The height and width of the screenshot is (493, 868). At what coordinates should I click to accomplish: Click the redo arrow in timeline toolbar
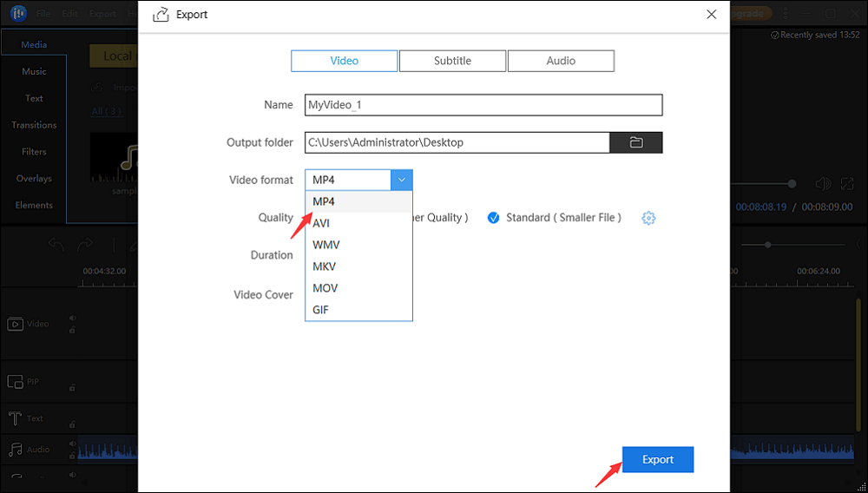click(85, 246)
